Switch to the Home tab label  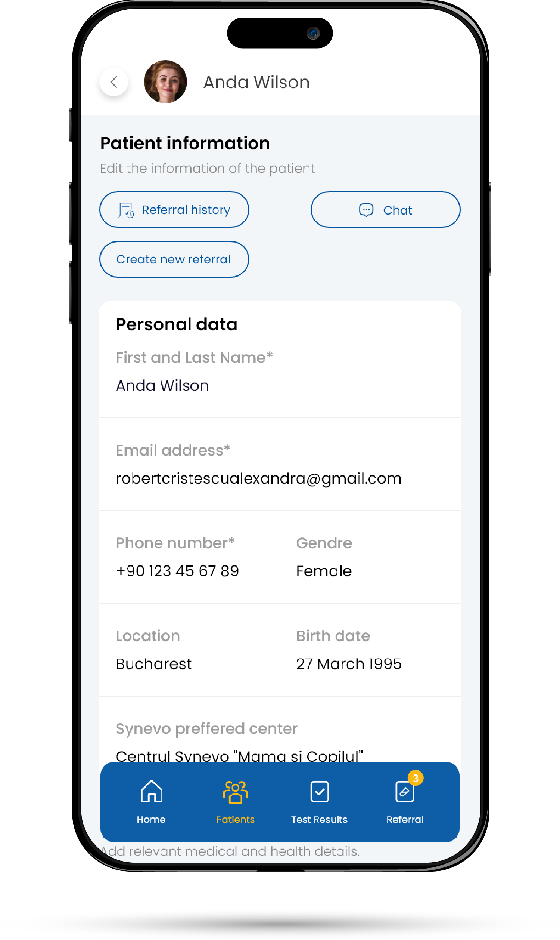click(x=151, y=820)
